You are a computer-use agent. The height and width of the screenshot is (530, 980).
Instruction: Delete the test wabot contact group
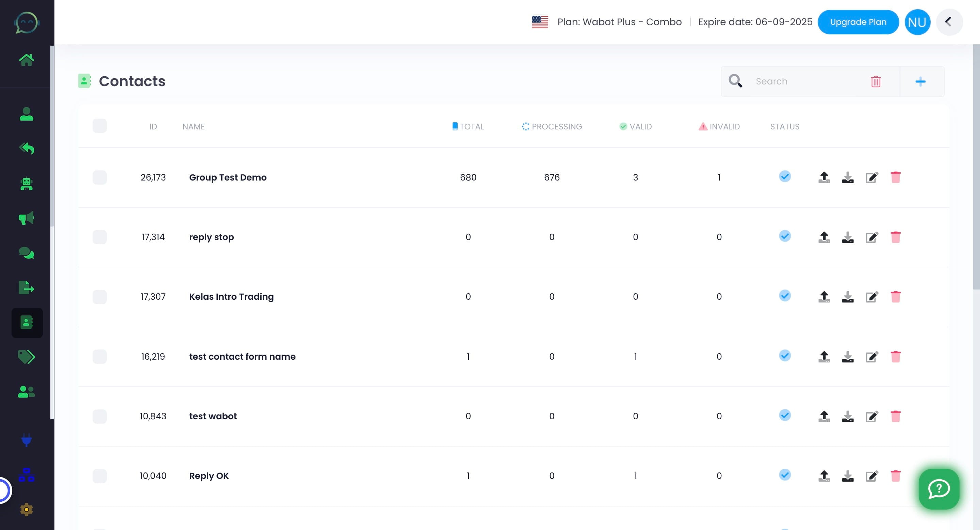[x=896, y=416]
